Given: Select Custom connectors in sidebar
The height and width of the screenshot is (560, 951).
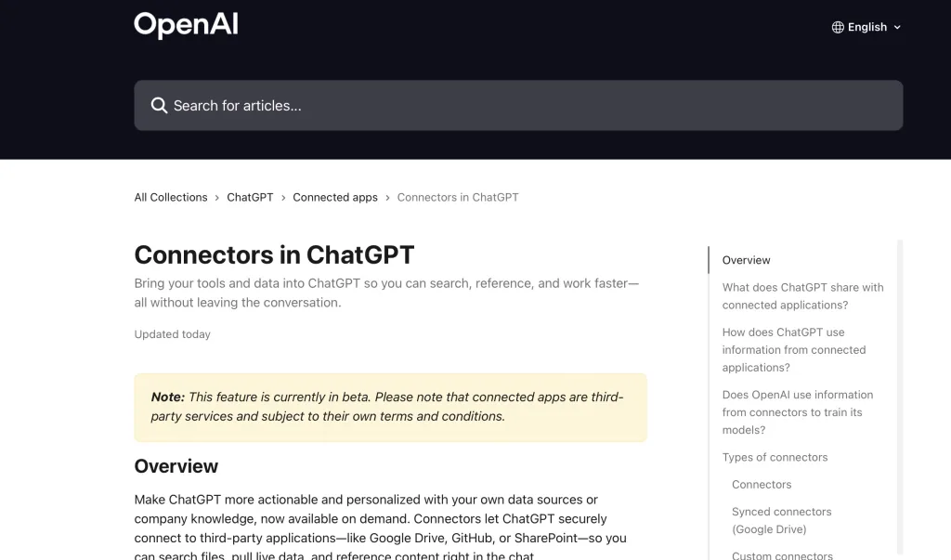Looking at the screenshot, I should (782, 554).
